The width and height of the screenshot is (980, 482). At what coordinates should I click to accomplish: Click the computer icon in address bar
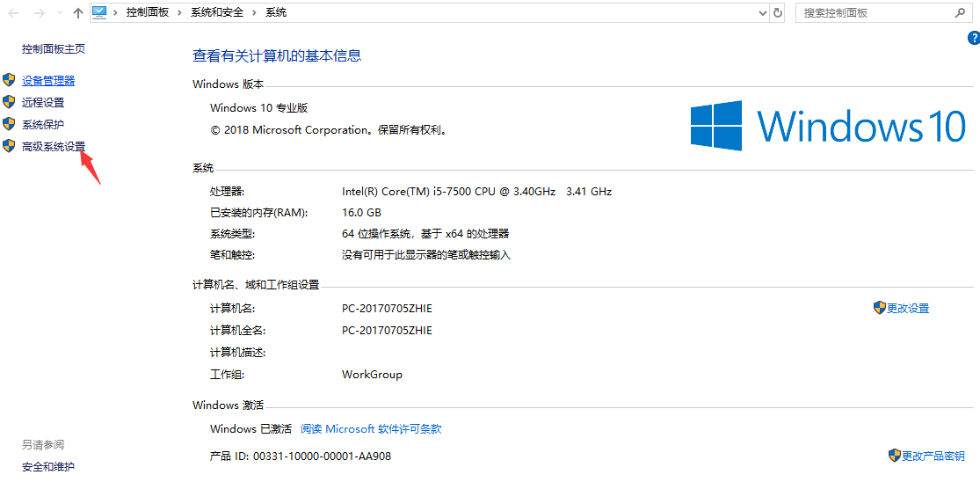[99, 12]
